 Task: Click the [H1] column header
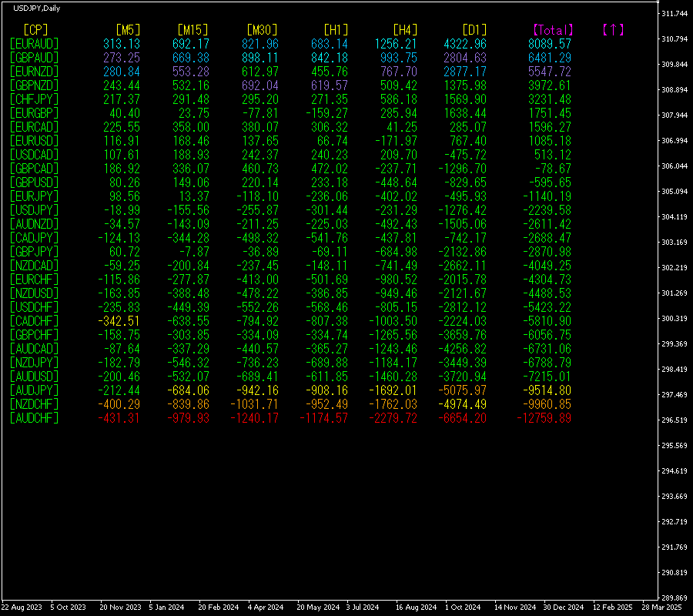point(336,29)
